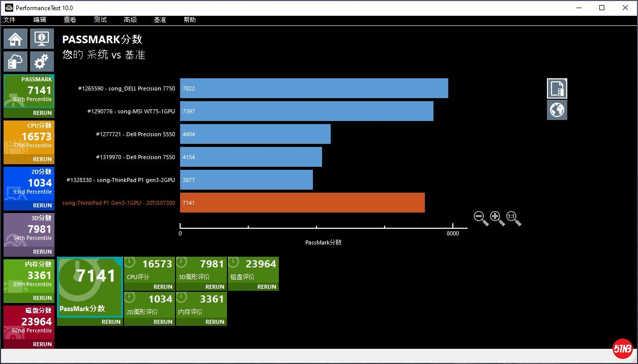638x364 pixels.
Task: Click the '93rd Percentile' text in 2D分数 tile
Action: (x=33, y=192)
